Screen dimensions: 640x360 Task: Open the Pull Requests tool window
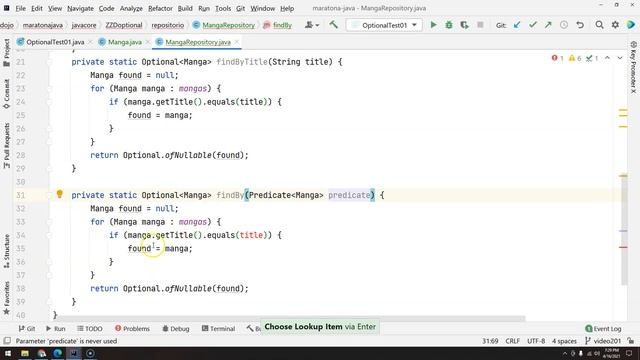click(x=7, y=146)
